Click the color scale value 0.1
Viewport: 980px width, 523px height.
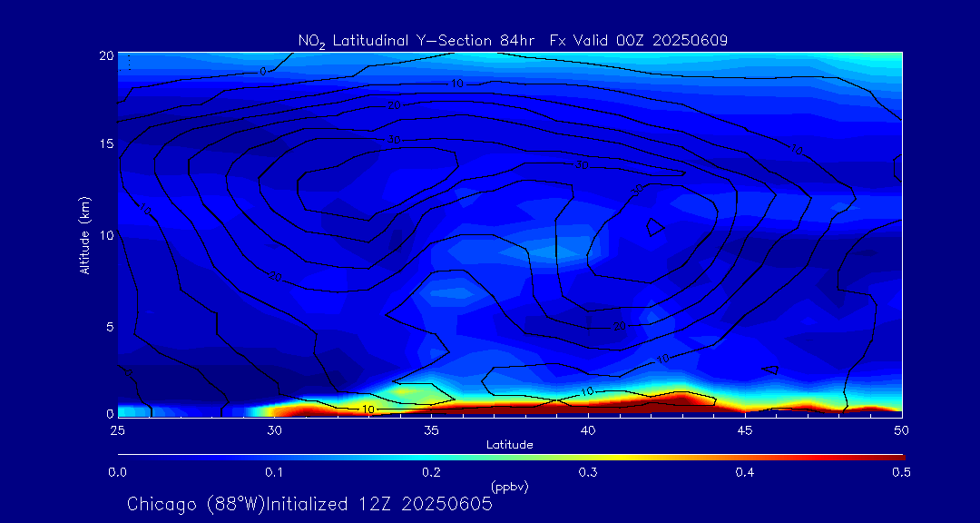click(x=275, y=473)
